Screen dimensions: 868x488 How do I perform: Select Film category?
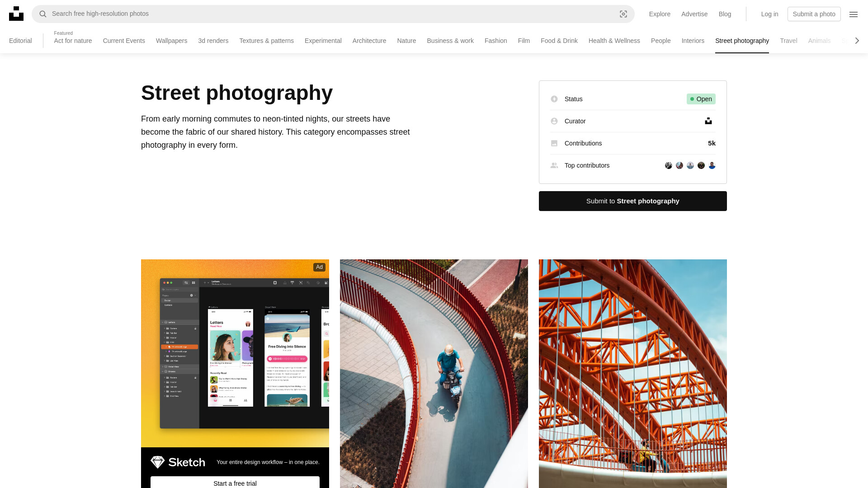(524, 41)
